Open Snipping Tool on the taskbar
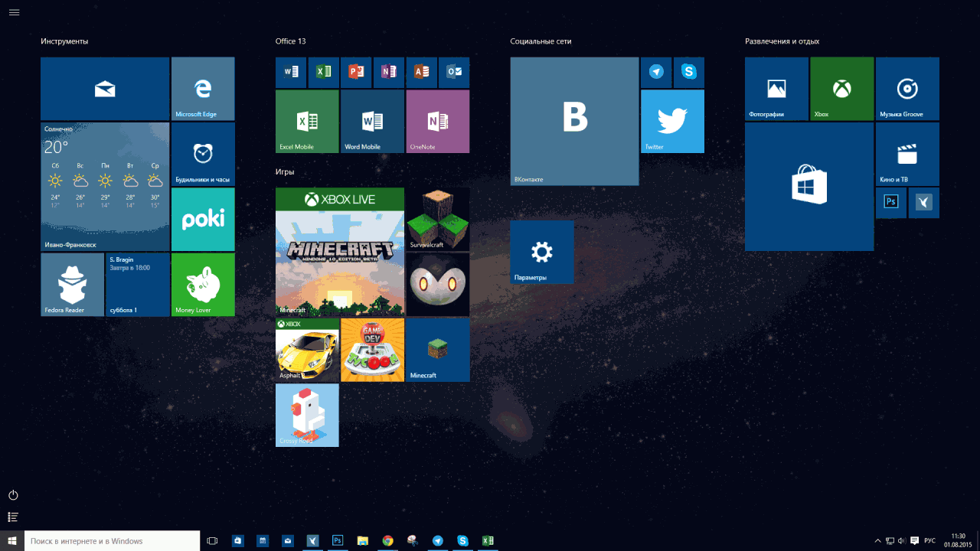This screenshot has width=980, height=551. [413, 540]
